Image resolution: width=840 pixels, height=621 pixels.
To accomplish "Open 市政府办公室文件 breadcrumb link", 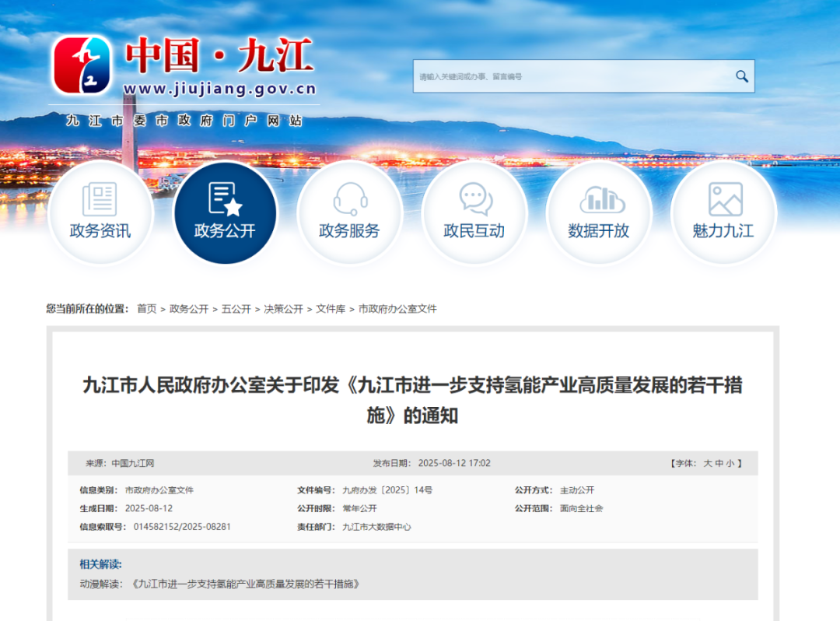I will pos(397,309).
